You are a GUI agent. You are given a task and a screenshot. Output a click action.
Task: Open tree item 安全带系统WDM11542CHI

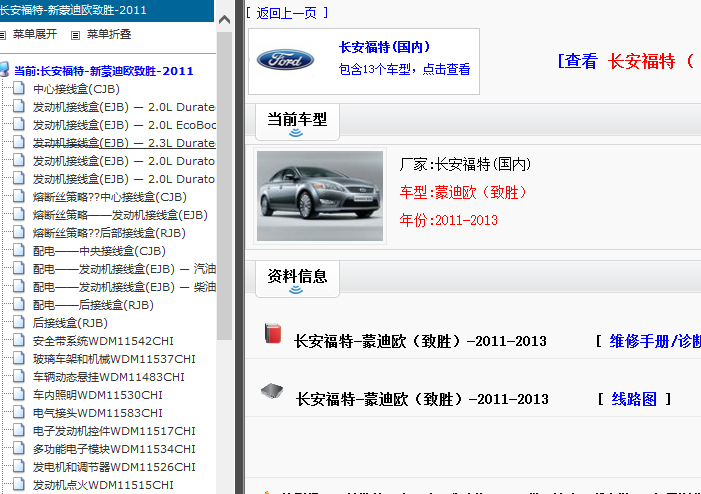[x=103, y=341]
